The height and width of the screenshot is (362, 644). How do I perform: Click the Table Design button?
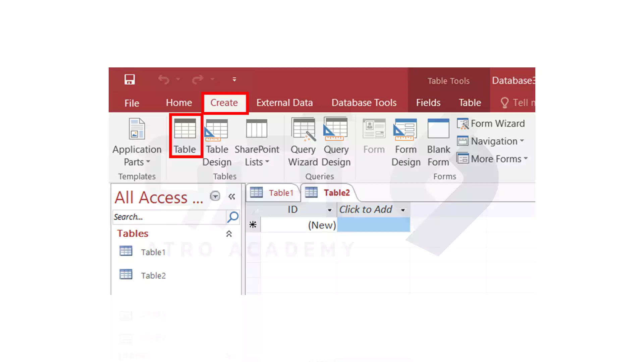(217, 142)
